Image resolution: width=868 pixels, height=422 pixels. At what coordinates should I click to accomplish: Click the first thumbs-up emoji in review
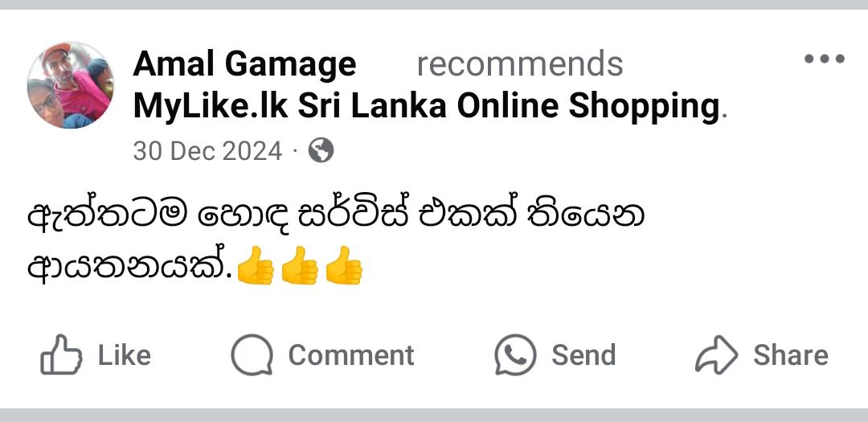tap(256, 266)
